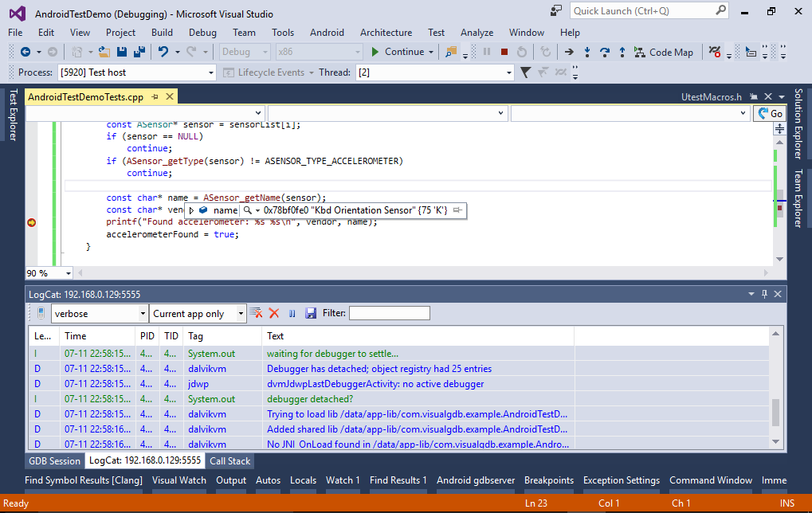
Task: Open the Android gdbserver tab
Action: (476, 480)
